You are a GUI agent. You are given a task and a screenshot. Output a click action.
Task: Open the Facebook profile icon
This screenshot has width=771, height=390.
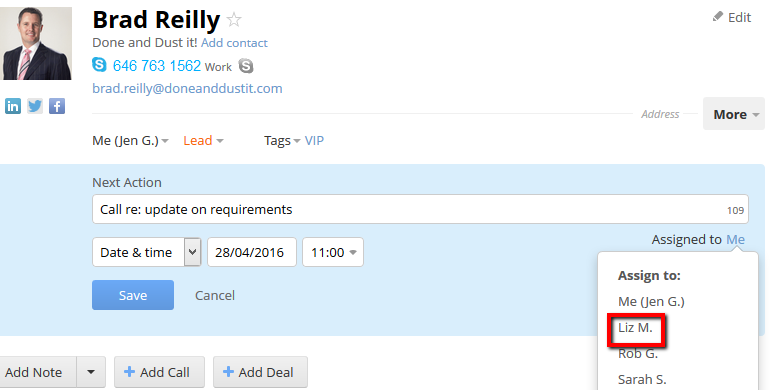pos(57,106)
